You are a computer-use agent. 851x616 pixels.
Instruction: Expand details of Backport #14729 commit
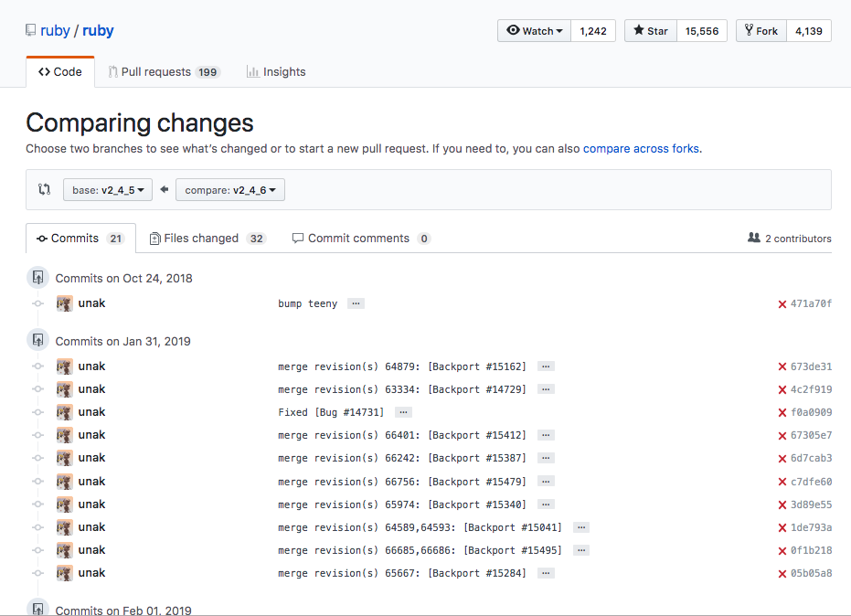(x=546, y=389)
